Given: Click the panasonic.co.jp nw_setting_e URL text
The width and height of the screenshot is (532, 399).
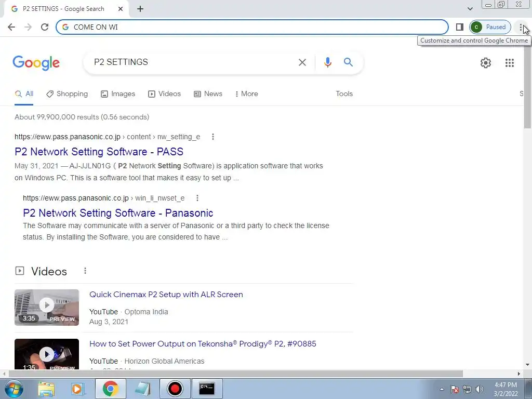Looking at the screenshot, I should click(107, 137).
